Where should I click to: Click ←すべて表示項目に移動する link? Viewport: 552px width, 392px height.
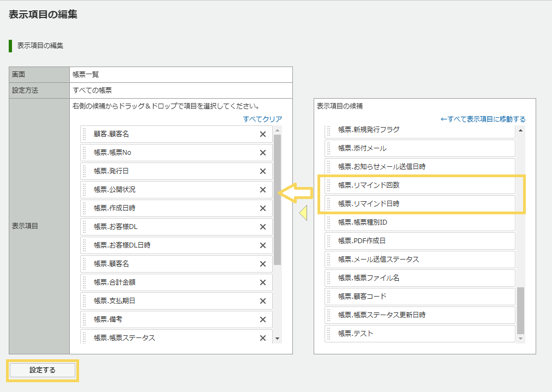pyautogui.click(x=483, y=119)
